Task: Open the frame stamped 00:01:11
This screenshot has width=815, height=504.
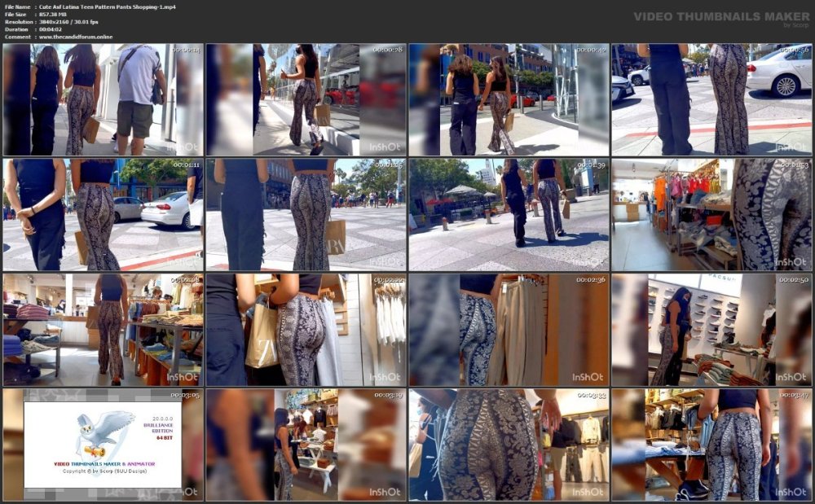Action: [103, 215]
